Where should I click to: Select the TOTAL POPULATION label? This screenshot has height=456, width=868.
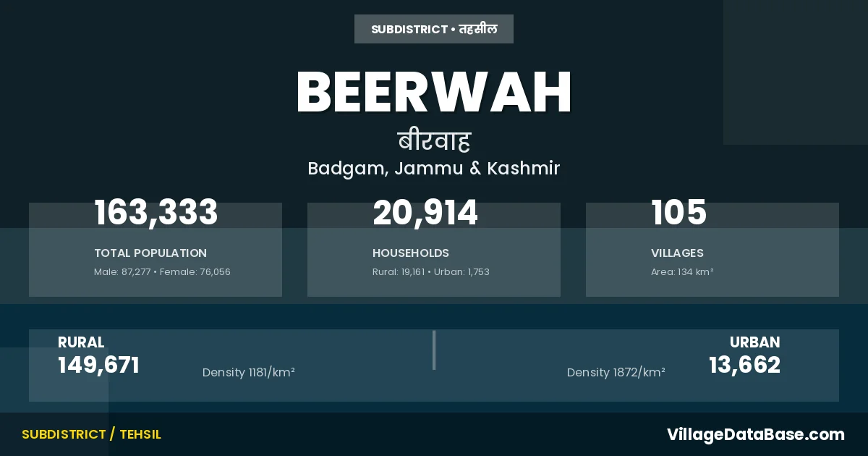(150, 253)
